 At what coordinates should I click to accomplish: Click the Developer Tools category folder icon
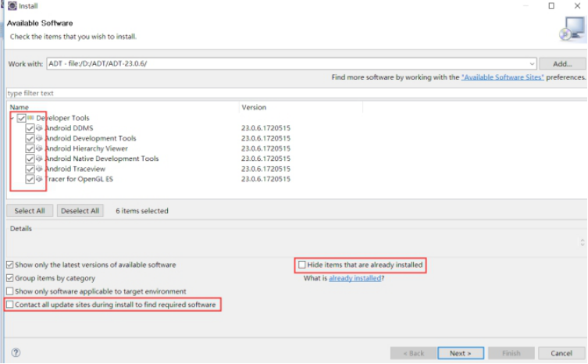tap(30, 118)
